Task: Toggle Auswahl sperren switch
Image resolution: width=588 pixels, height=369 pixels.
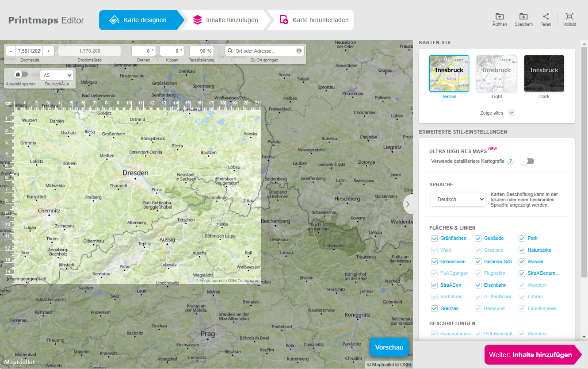Action: pos(21,74)
